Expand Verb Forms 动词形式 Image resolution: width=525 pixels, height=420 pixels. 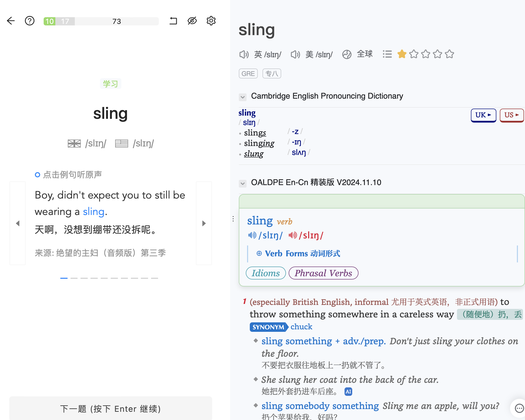[298, 254]
